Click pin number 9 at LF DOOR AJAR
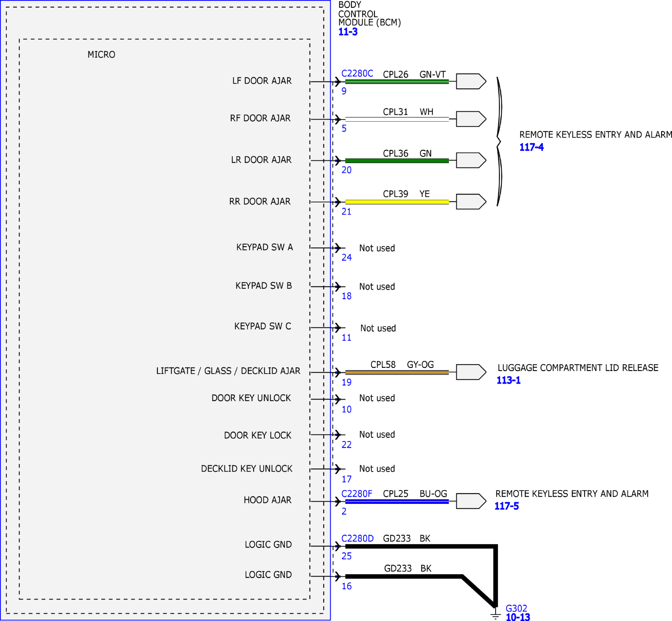The width and height of the screenshot is (672, 621). [344, 91]
